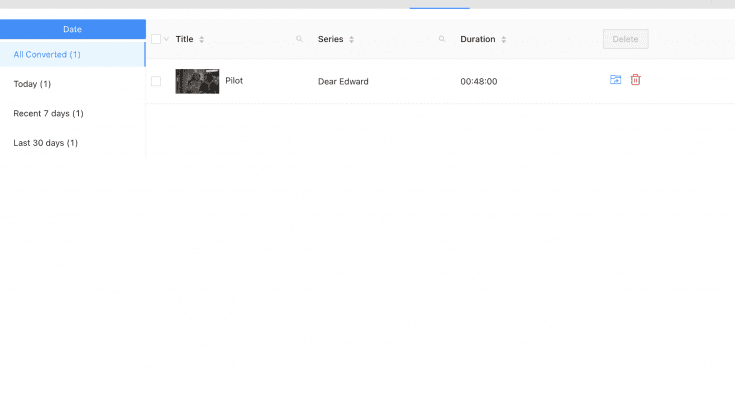Show Today (1) conversions
This screenshot has width=735, height=400.
(x=32, y=84)
